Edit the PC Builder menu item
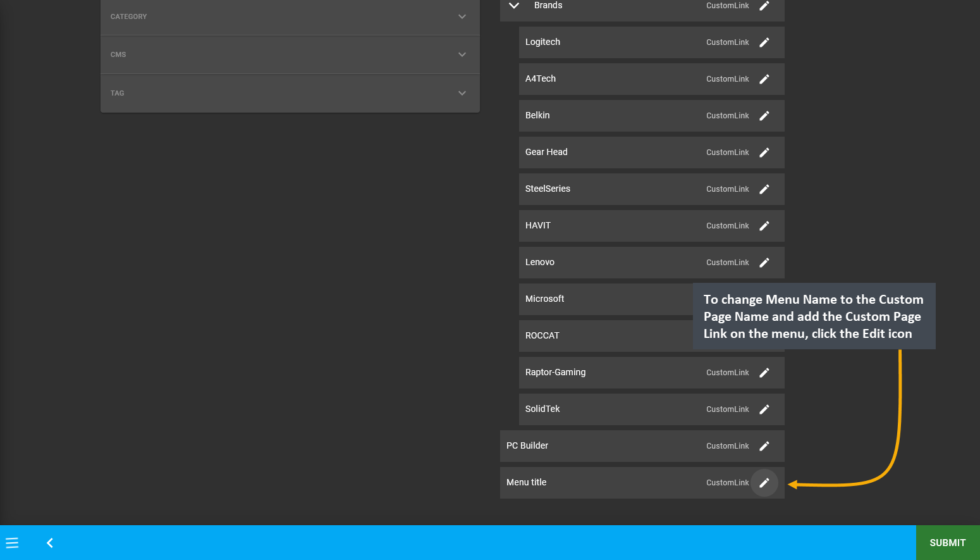The width and height of the screenshot is (980, 560). [764, 446]
